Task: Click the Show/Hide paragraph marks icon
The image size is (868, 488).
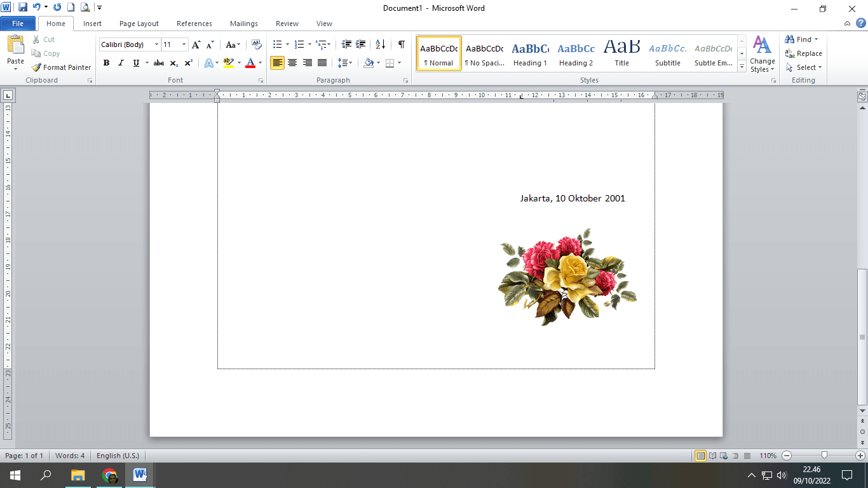Action: point(401,44)
